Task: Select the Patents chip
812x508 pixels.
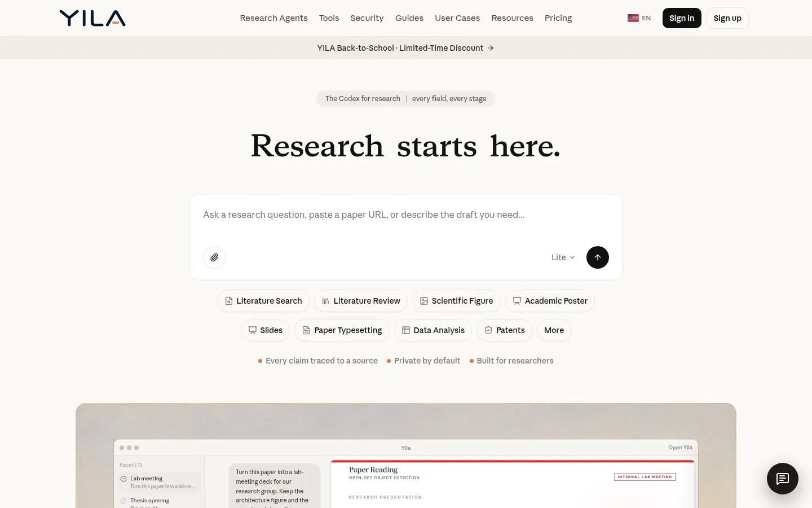Action: (x=505, y=330)
